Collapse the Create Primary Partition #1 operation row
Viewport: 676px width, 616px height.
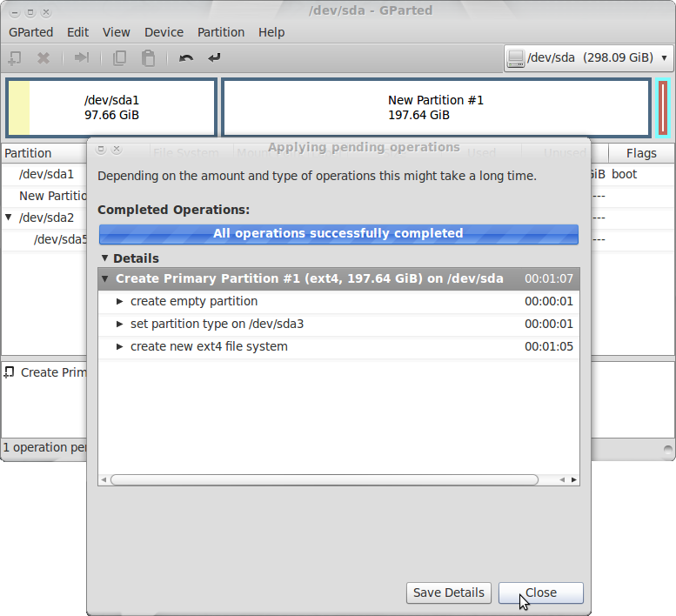104,278
